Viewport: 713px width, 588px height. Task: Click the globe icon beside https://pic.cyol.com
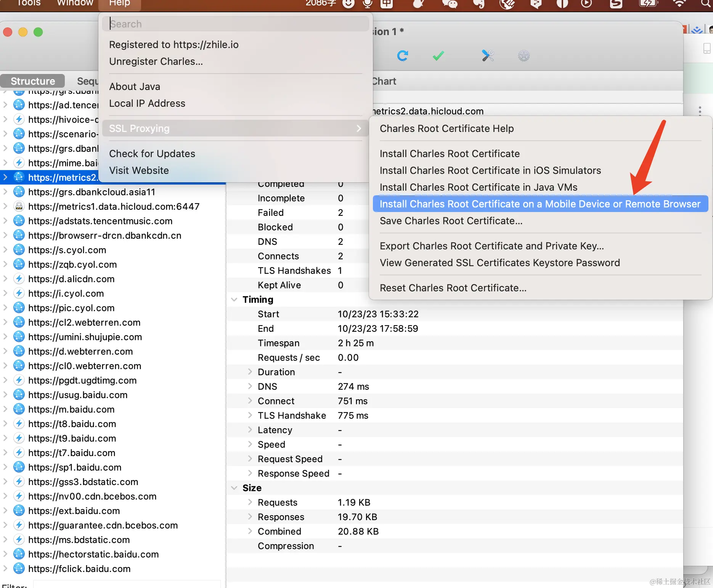(x=19, y=308)
